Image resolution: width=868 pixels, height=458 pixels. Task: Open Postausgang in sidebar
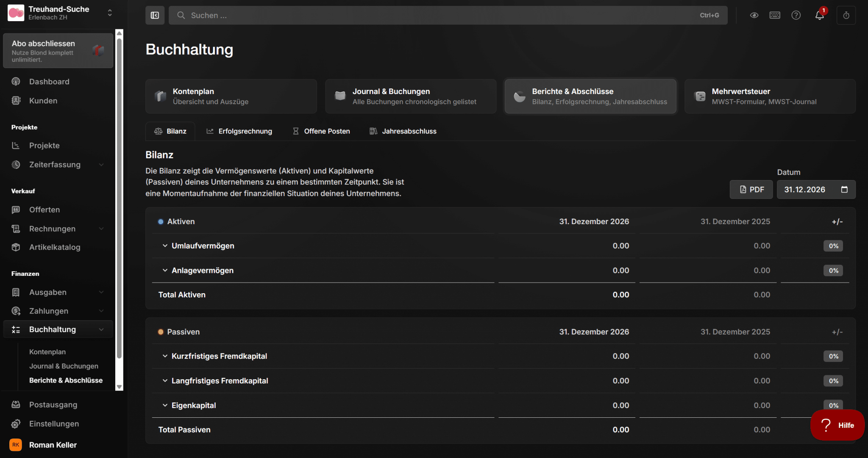pos(53,405)
